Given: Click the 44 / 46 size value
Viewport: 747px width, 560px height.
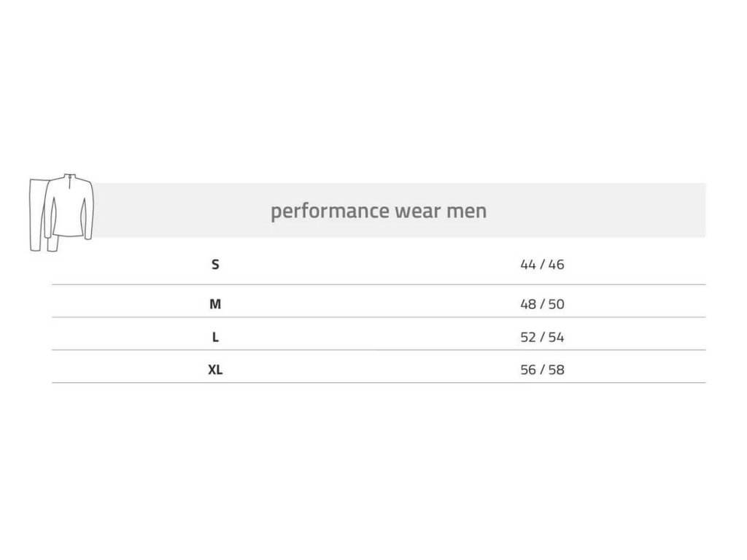Looking at the screenshot, I should coord(542,264).
